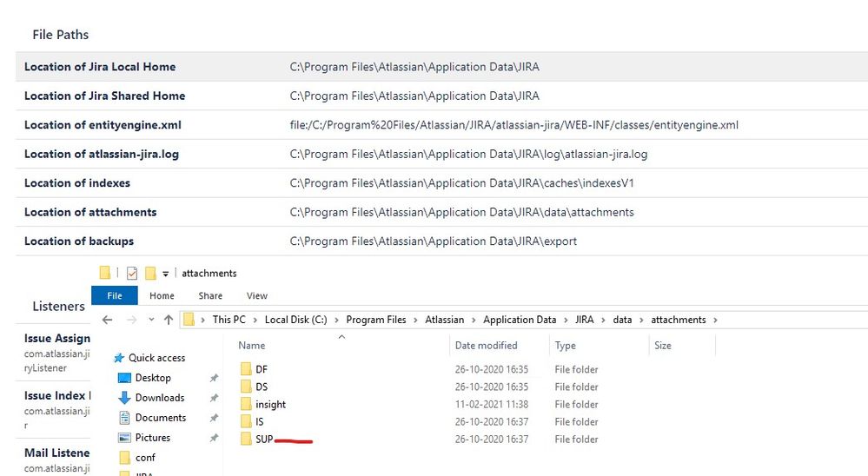Screen dimensions: 868x476
Task: Click attachments in the breadcrumb path
Action: point(678,320)
